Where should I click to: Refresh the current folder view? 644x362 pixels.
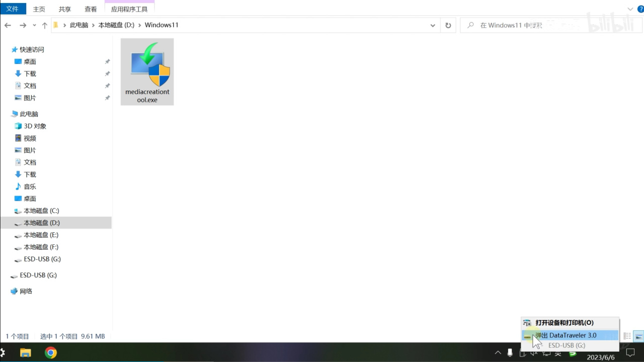[448, 25]
